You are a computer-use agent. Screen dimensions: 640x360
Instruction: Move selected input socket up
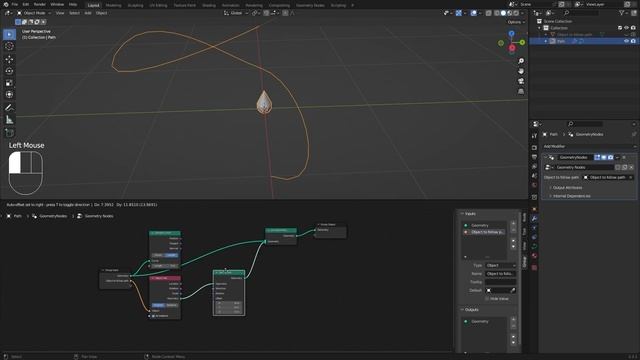(x=513, y=241)
